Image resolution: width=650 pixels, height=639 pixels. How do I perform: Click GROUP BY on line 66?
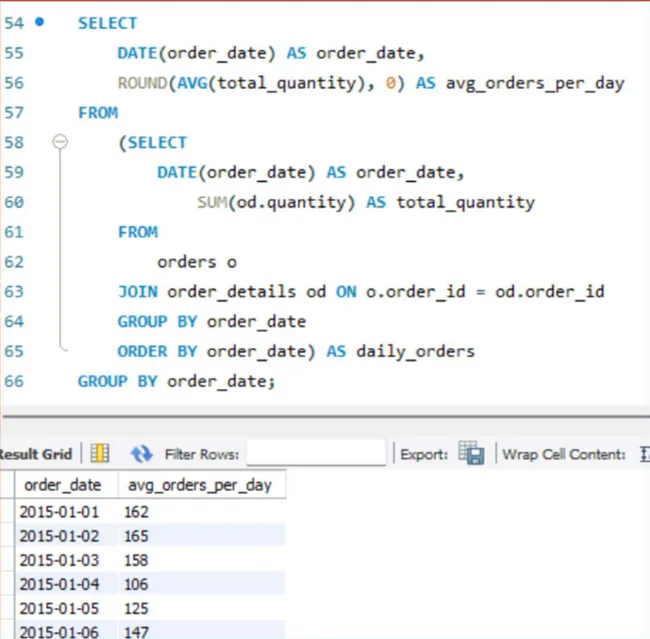tap(118, 381)
